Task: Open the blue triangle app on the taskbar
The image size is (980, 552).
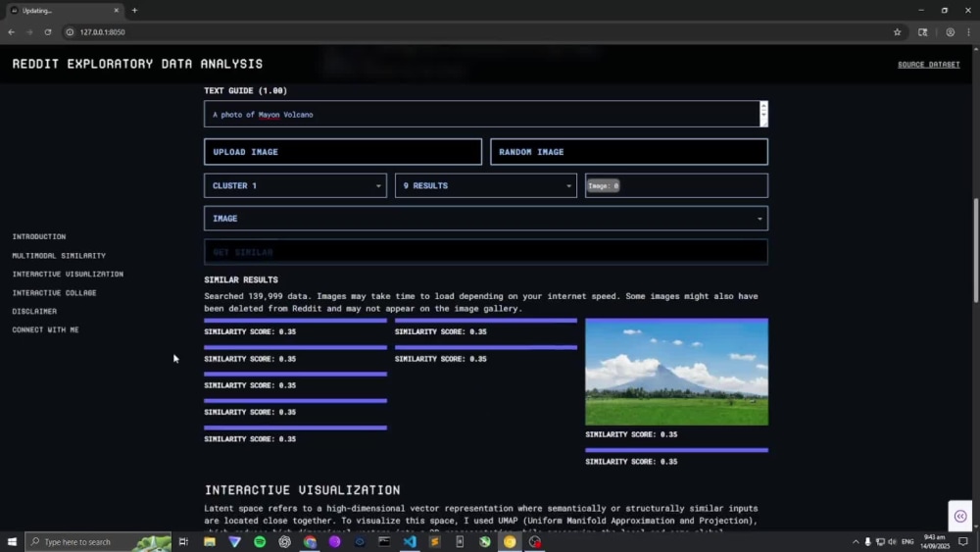Action: point(234,541)
